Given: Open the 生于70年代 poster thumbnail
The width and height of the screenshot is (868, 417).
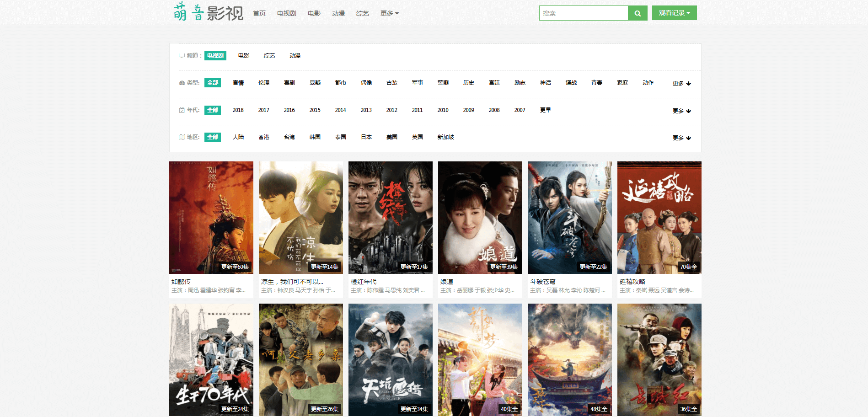Looking at the screenshot, I should (x=211, y=360).
